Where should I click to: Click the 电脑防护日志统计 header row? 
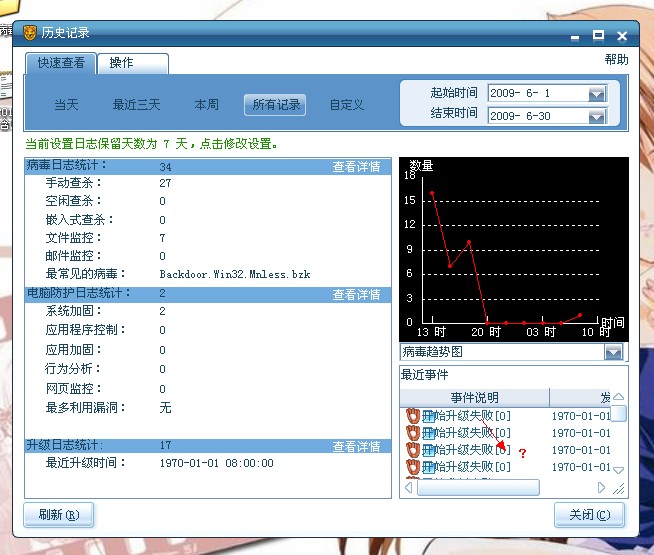208,294
